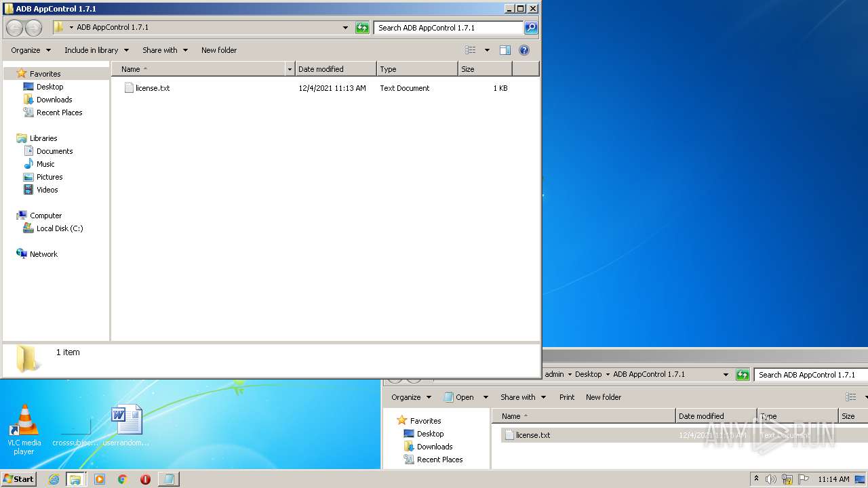Toggle the preview pane icon

(505, 50)
